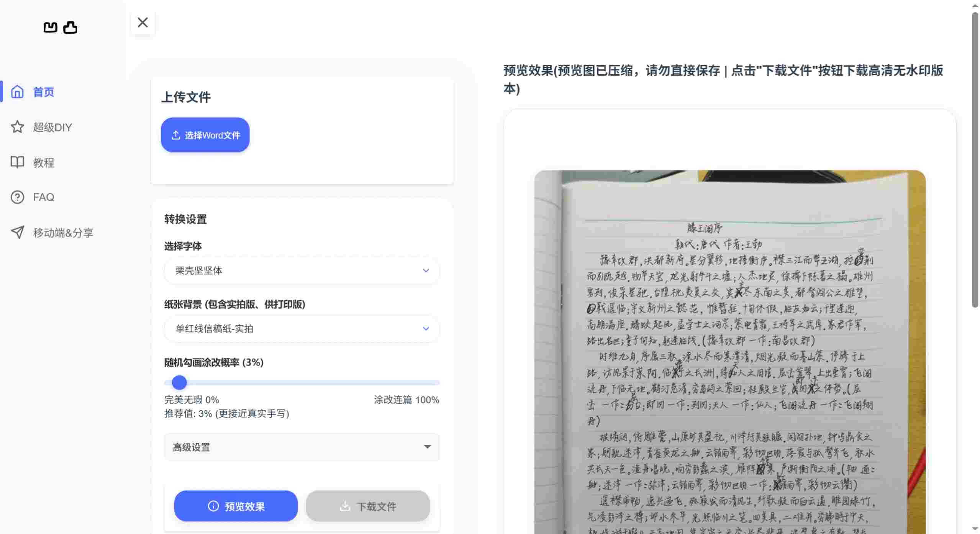Image resolution: width=980 pixels, height=534 pixels.
Task: Click the thumbs-up icon in the header
Action: 70,27
